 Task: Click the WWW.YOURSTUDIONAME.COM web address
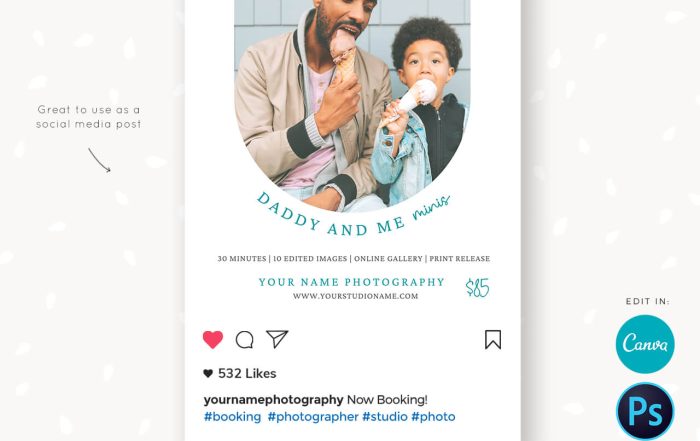pos(355,296)
